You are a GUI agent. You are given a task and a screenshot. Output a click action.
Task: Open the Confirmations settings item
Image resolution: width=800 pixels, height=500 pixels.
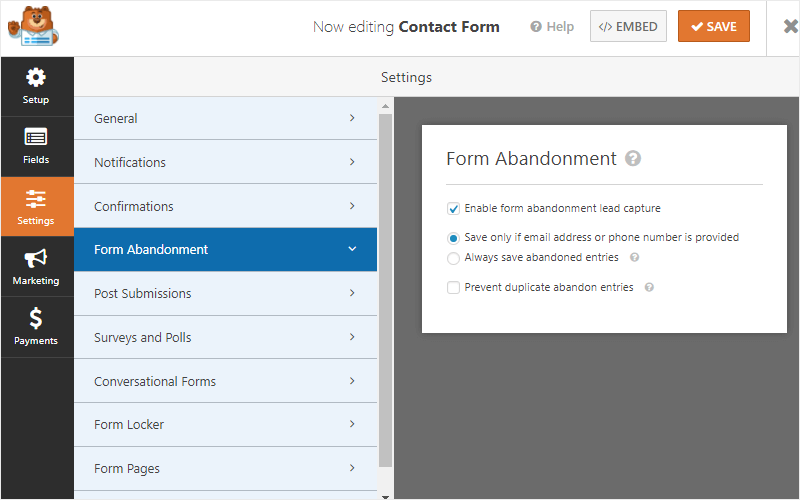pos(226,206)
